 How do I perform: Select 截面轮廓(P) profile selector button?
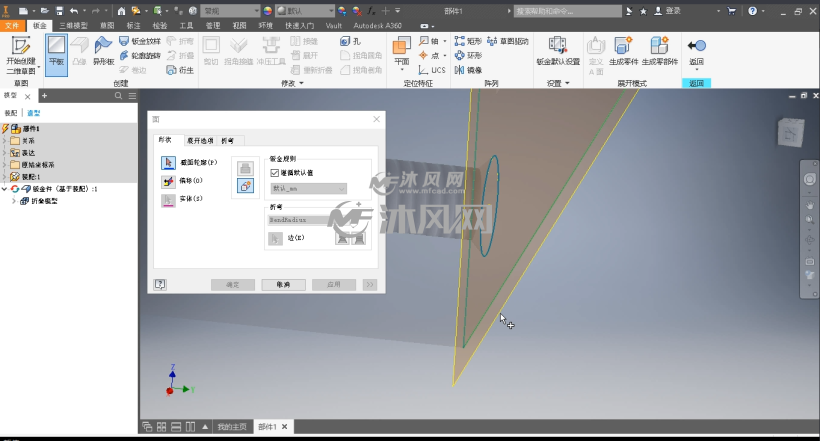[x=168, y=163]
